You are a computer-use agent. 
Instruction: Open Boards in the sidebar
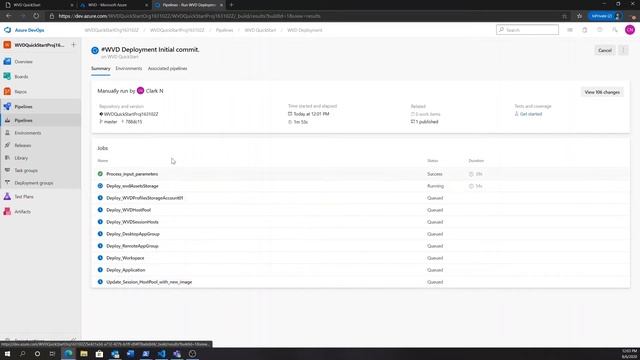[x=21, y=77]
